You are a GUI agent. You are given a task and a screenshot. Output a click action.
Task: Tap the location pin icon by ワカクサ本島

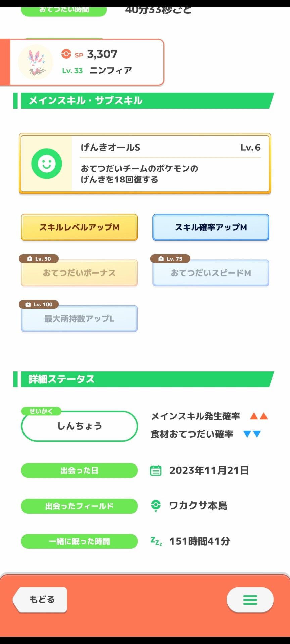156,506
